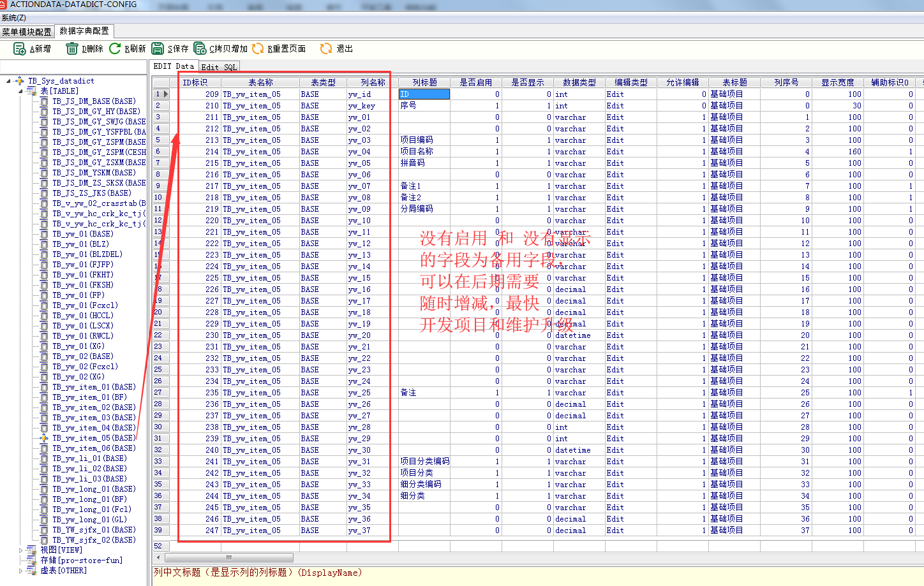Screen dimensions: 924x586
Task: Select tree item TB_yw_long_01(BF)
Action: (x=89, y=499)
